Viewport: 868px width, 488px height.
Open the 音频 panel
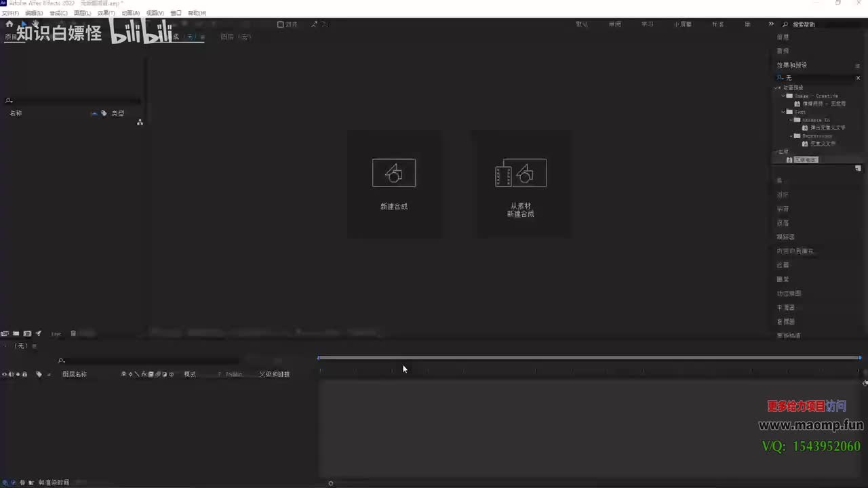[783, 51]
